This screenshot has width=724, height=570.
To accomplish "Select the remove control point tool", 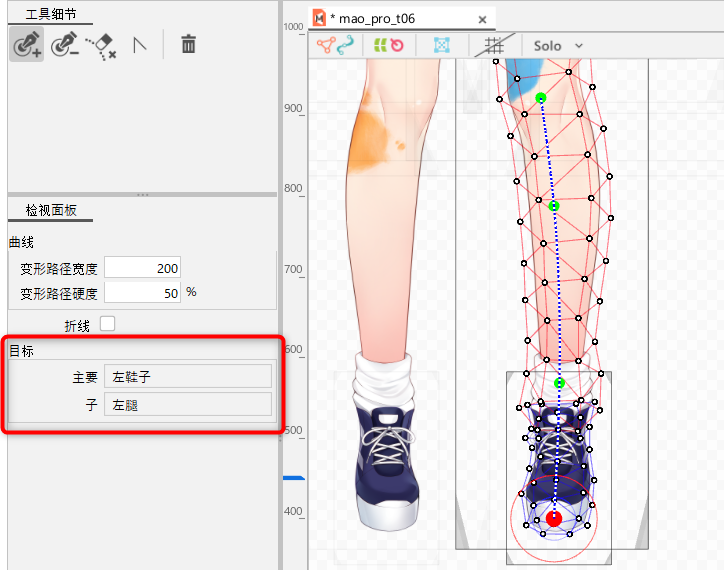I will (65, 44).
